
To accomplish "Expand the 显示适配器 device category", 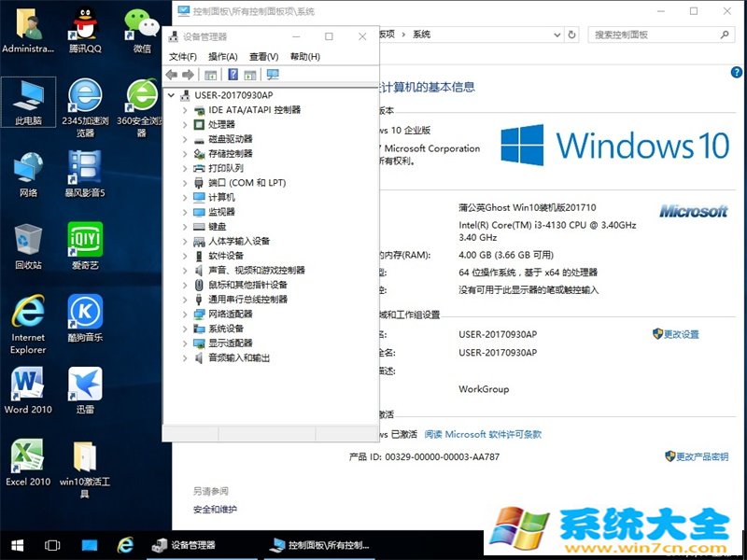I will coord(185,343).
